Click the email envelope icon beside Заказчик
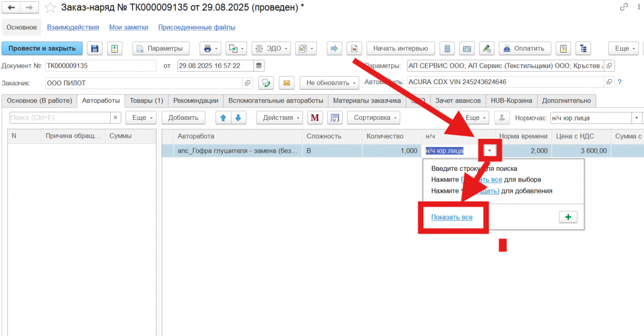The image size is (644, 336). 287,82
